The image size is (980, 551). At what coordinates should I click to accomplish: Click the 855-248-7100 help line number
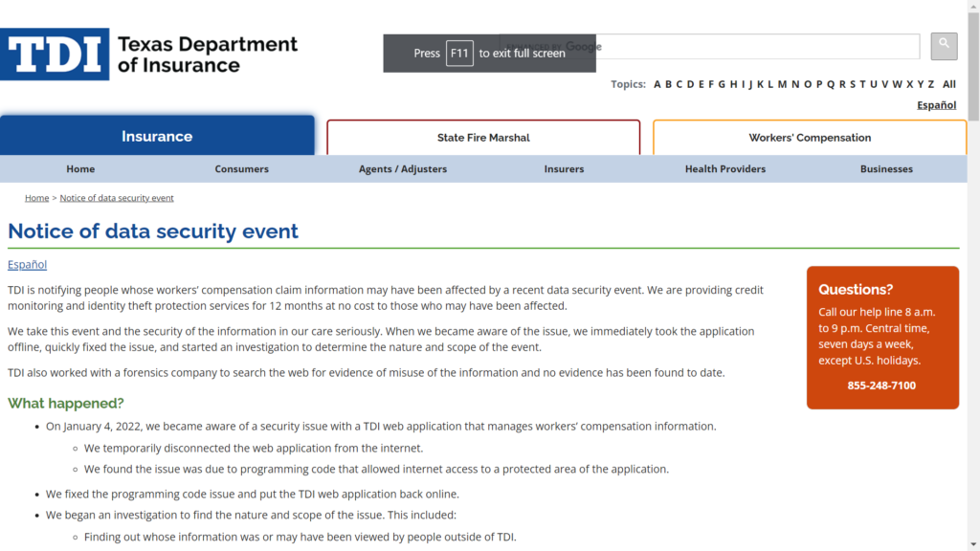click(x=881, y=386)
